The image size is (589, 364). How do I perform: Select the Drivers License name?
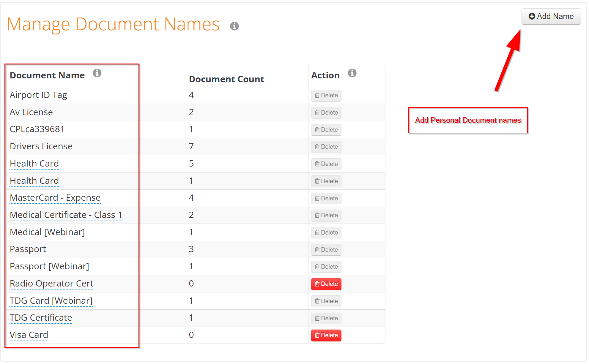click(41, 146)
